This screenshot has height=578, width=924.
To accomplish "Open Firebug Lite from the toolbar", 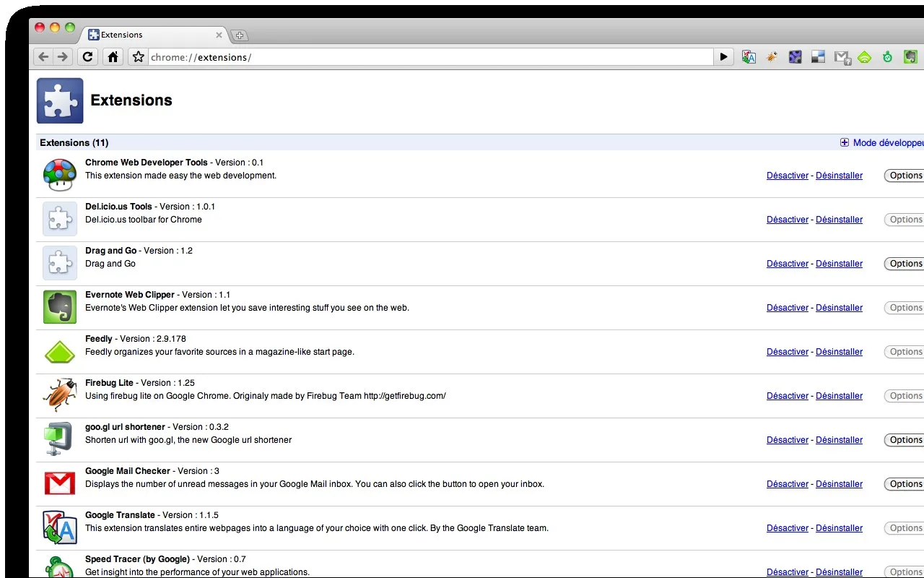I will pos(772,57).
